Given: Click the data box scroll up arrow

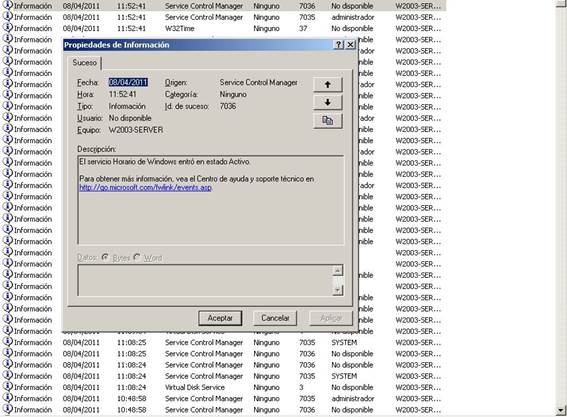Looking at the screenshot, I should coord(337,270).
